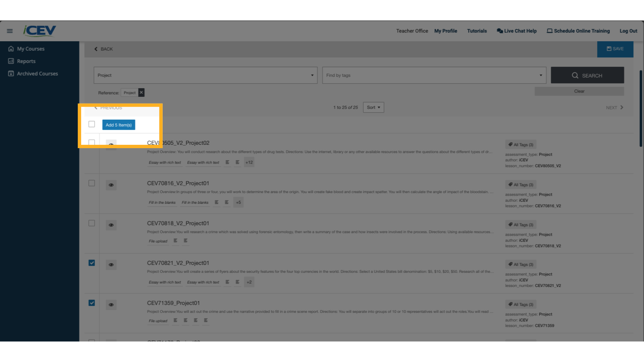Click the iCEV logo
This screenshot has width=644, height=362.
[40, 31]
